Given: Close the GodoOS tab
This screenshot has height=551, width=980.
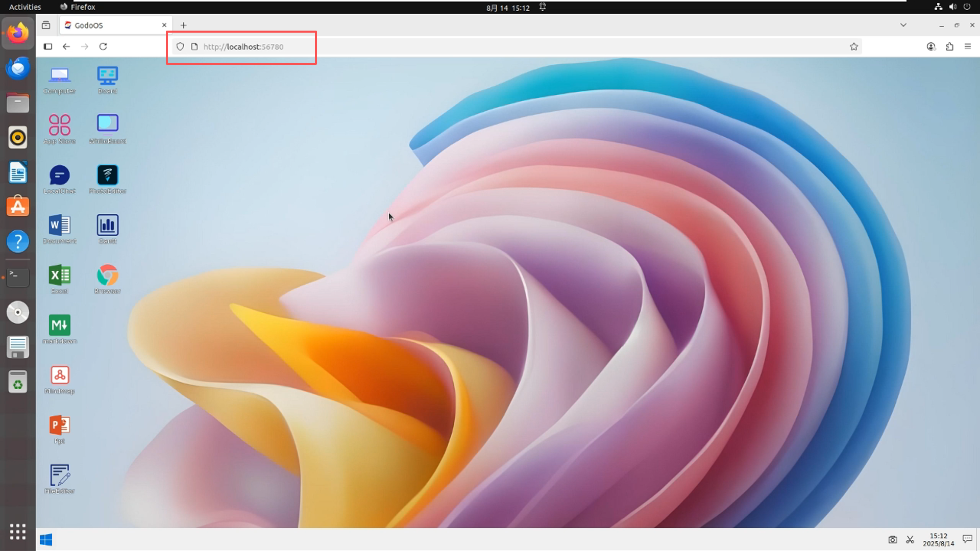Looking at the screenshot, I should (164, 25).
